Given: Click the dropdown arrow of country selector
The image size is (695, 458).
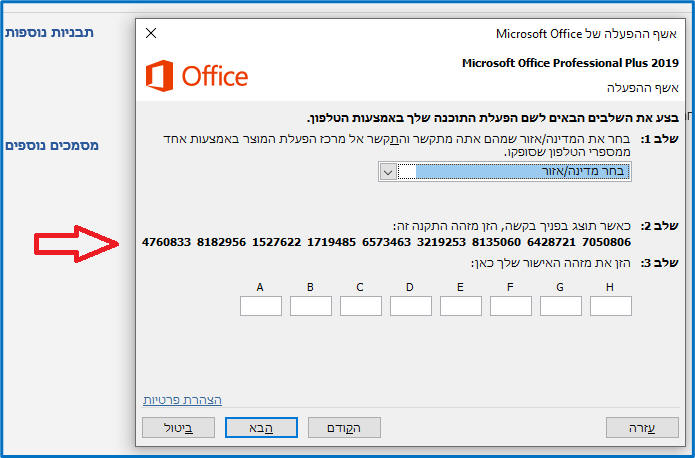Looking at the screenshot, I should coord(389,171).
